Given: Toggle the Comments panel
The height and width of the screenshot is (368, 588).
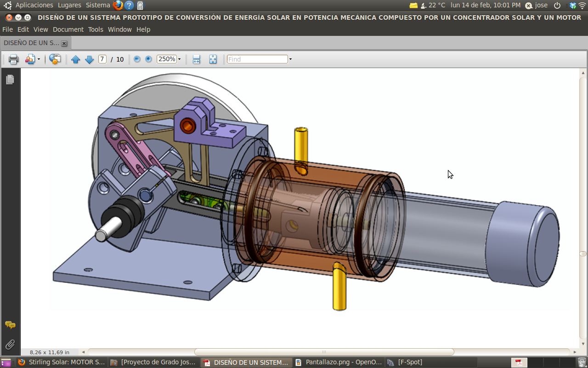Looking at the screenshot, I should 10,325.
